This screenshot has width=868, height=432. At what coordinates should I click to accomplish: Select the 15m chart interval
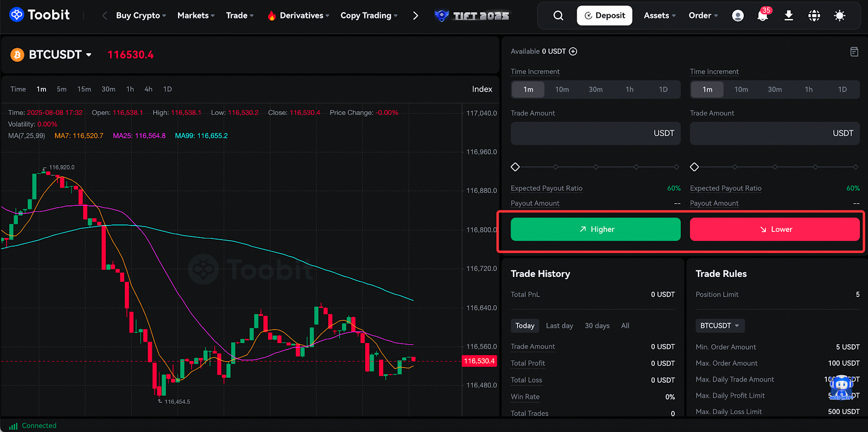point(84,89)
